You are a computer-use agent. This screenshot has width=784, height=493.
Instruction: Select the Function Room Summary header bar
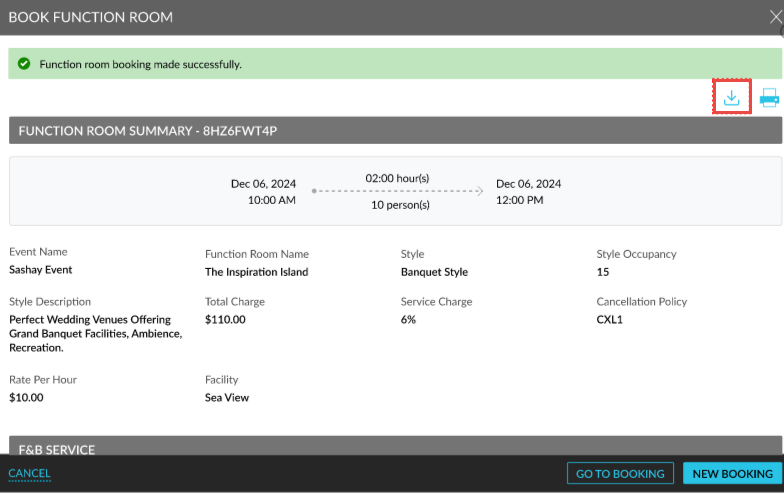click(x=395, y=130)
